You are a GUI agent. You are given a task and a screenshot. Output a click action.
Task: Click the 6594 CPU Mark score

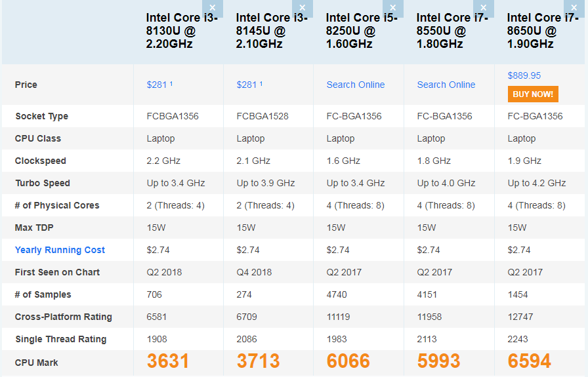tap(529, 361)
